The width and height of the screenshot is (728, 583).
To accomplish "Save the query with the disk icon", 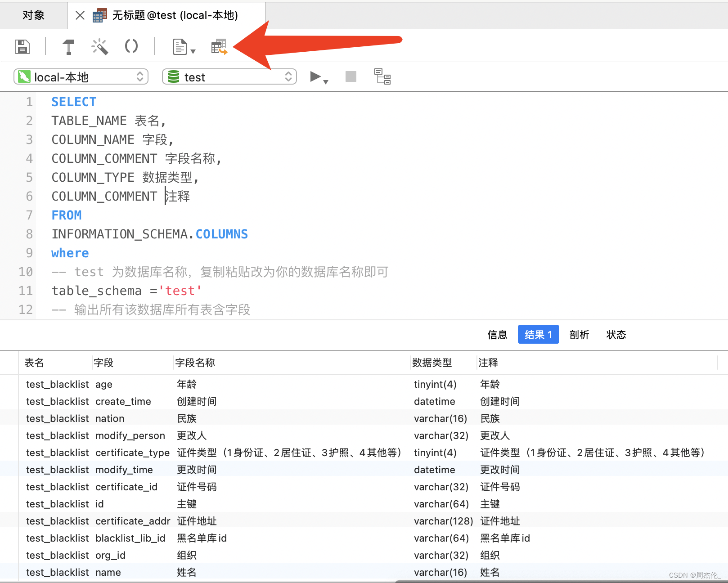I will [22, 46].
